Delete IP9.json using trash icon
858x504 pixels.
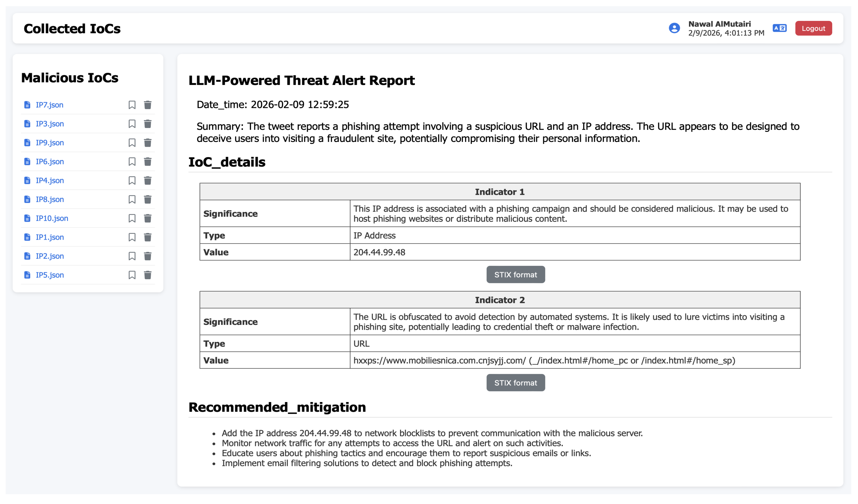coord(147,143)
